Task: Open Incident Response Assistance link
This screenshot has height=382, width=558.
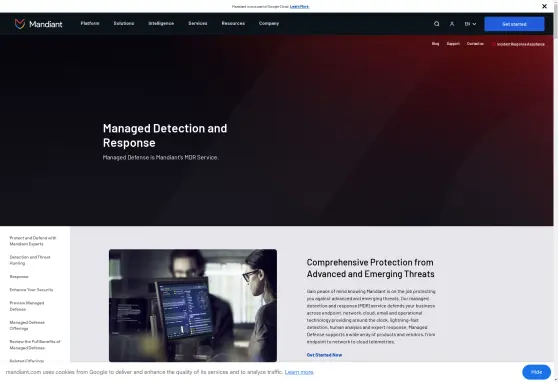Action: pyautogui.click(x=518, y=44)
